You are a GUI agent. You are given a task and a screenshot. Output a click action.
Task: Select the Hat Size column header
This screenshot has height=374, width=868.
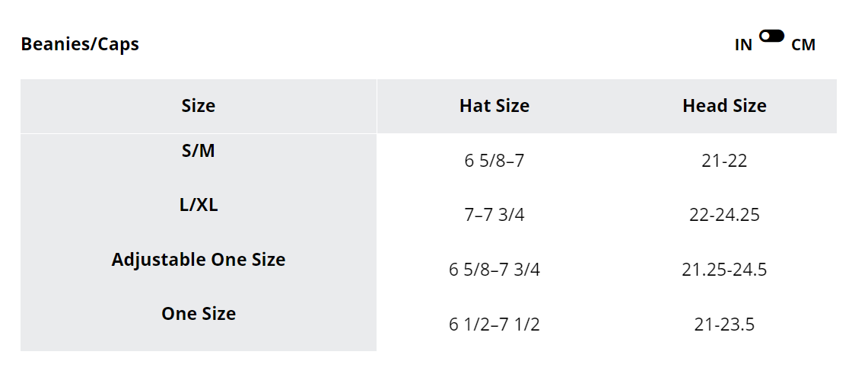[494, 106]
